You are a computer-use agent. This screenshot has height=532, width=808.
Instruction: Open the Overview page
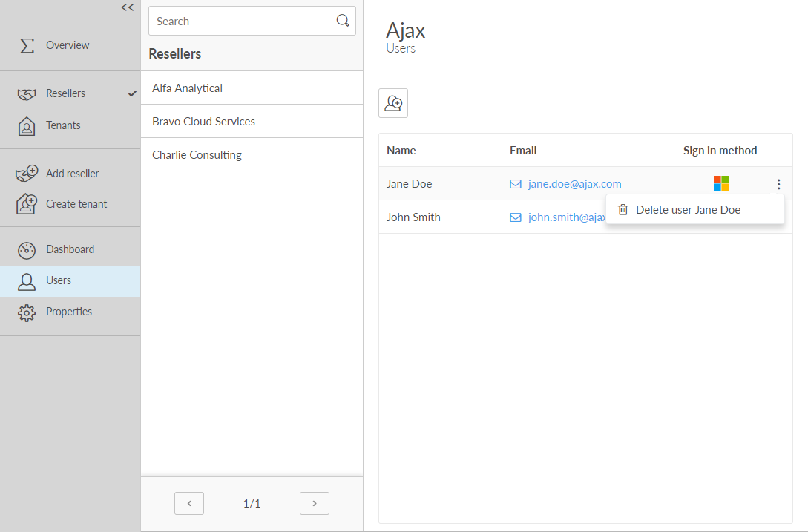[67, 45]
